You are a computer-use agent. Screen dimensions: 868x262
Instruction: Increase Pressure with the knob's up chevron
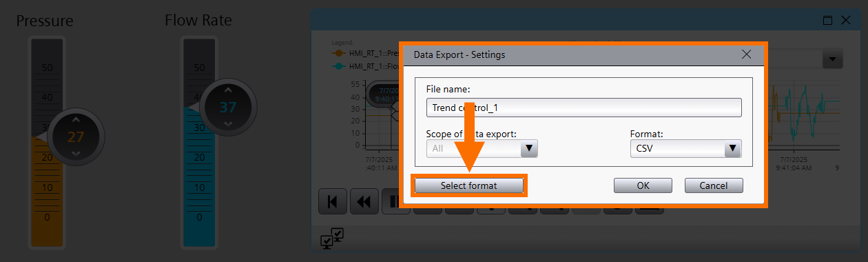[x=76, y=119]
